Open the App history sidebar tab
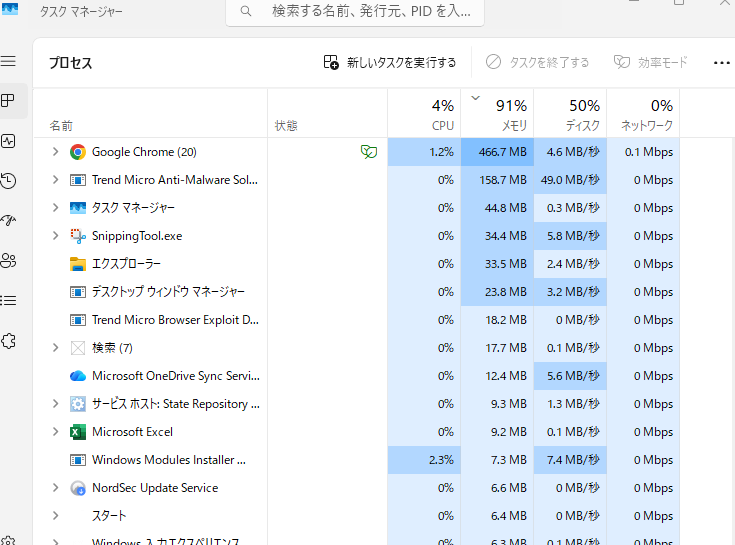This screenshot has width=735, height=545. point(8,181)
